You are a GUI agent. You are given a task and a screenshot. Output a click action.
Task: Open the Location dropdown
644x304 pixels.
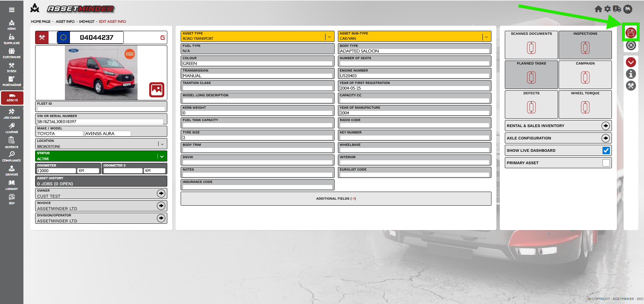tap(162, 144)
